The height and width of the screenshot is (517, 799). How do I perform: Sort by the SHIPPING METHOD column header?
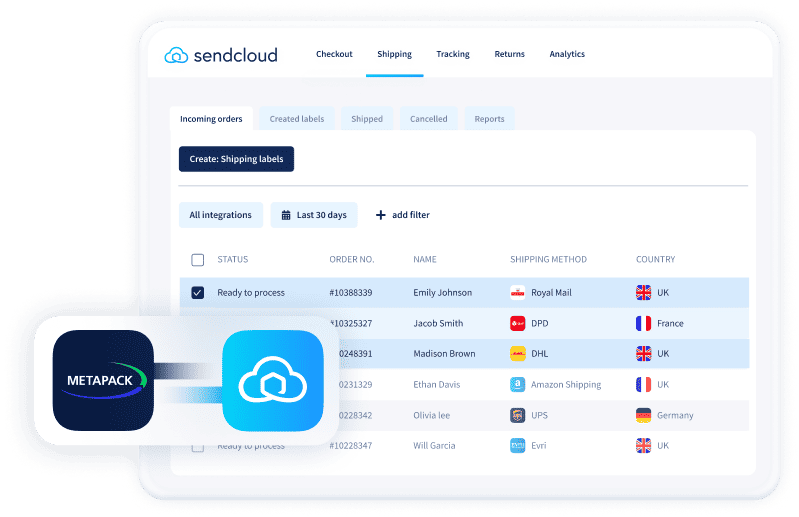click(548, 259)
